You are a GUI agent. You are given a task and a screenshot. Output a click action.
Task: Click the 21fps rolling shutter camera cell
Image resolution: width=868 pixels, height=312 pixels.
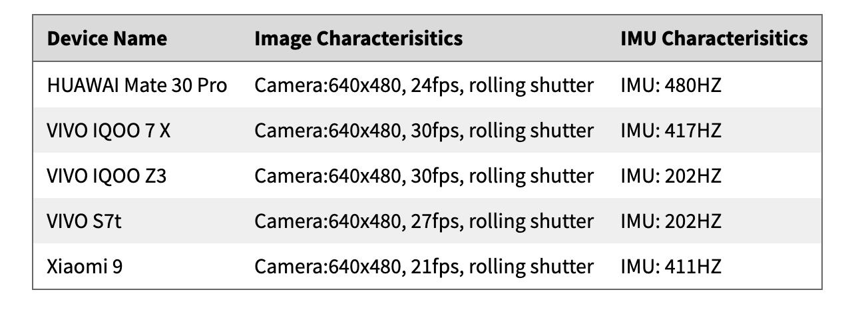pos(423,267)
